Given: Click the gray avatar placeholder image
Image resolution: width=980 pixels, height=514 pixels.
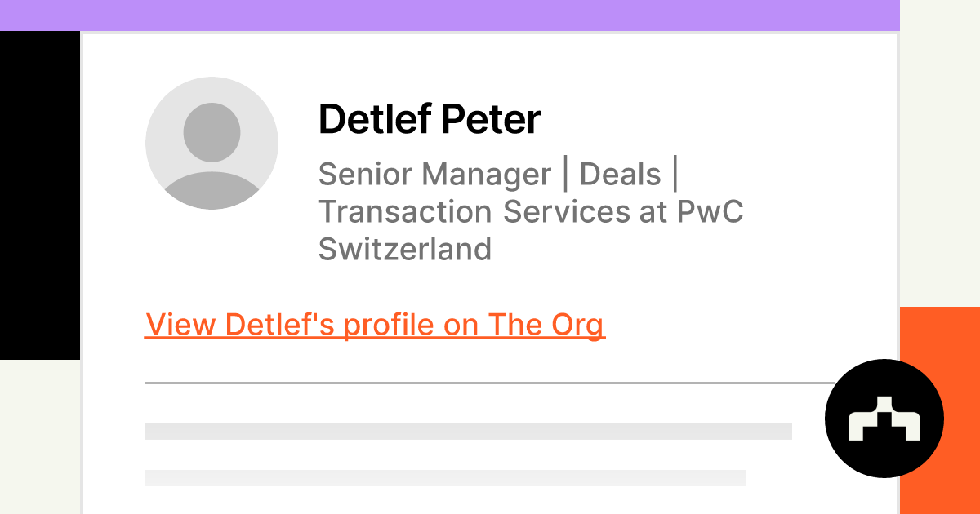Looking at the screenshot, I should (212, 143).
